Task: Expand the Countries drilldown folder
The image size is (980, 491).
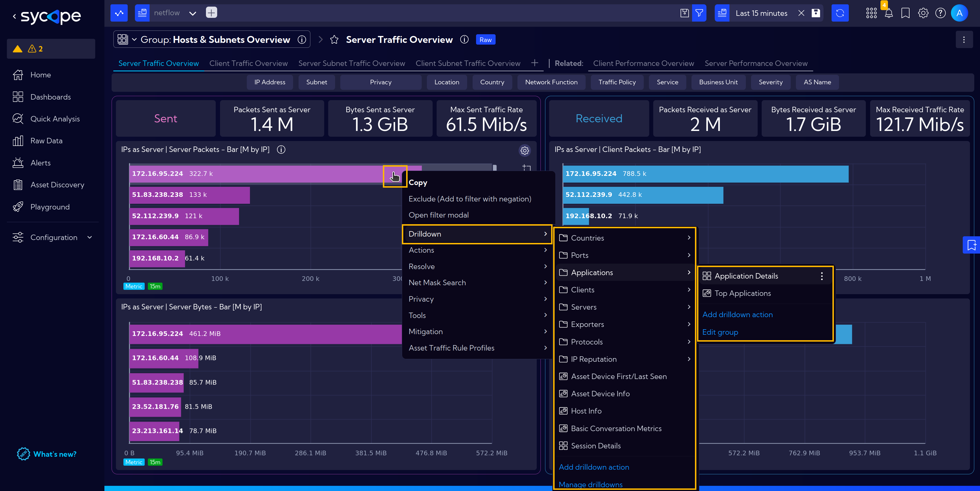Action: click(624, 238)
